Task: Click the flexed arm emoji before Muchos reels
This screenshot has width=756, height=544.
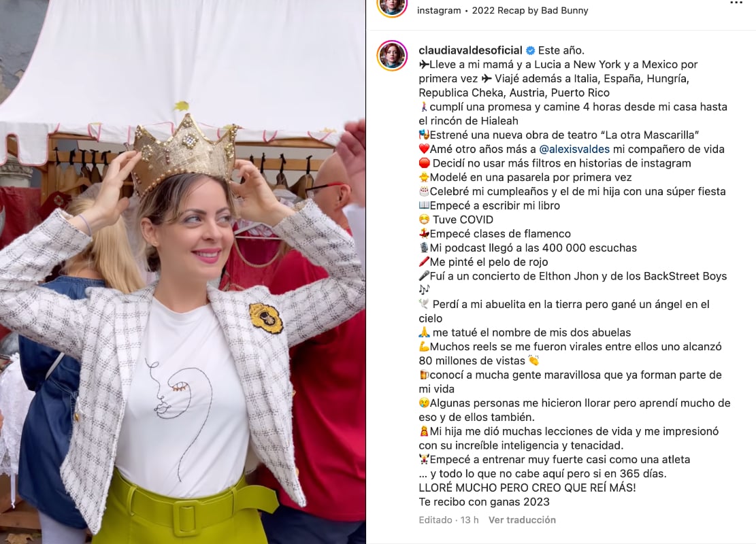Action: coord(424,346)
